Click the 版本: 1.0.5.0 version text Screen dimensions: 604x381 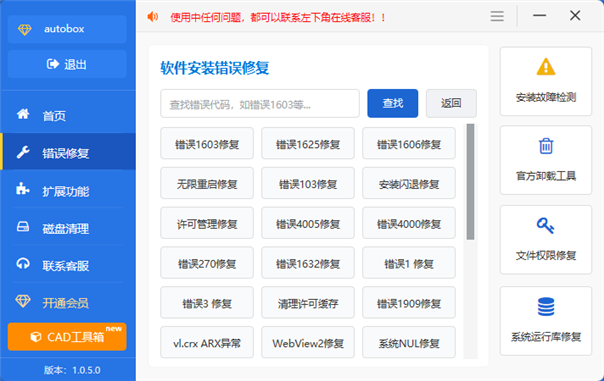point(72,370)
